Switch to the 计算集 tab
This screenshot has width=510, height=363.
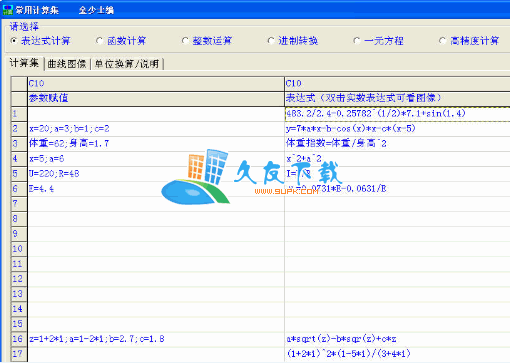click(x=24, y=63)
